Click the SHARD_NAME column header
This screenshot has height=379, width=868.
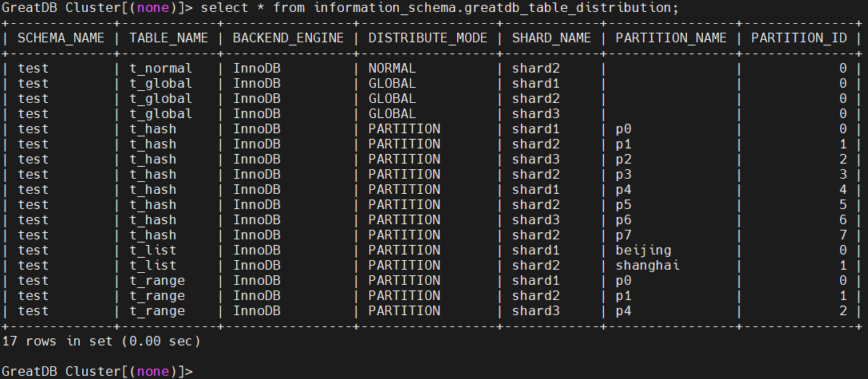(x=551, y=38)
